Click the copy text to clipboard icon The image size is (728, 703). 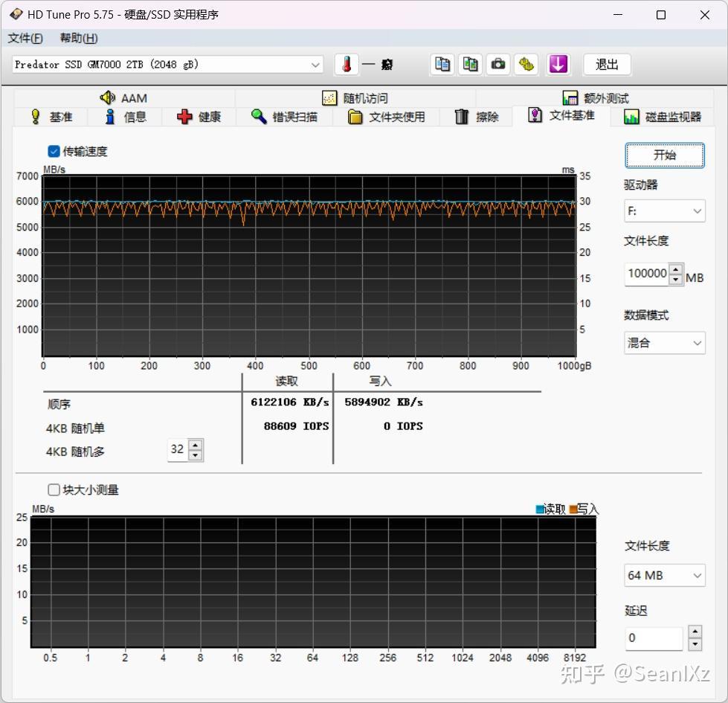442,65
